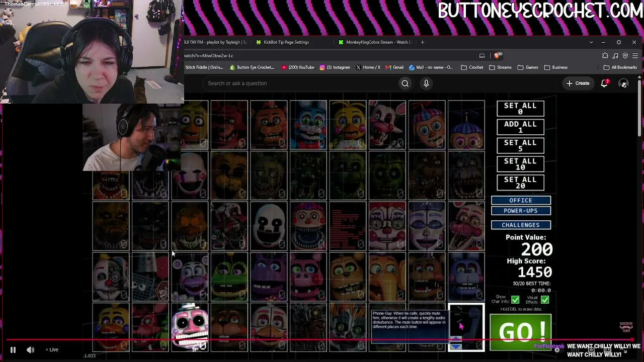This screenshot has height=362, width=644.
Task: Select the purple Mr. Hippo portrait
Action: click(x=269, y=277)
